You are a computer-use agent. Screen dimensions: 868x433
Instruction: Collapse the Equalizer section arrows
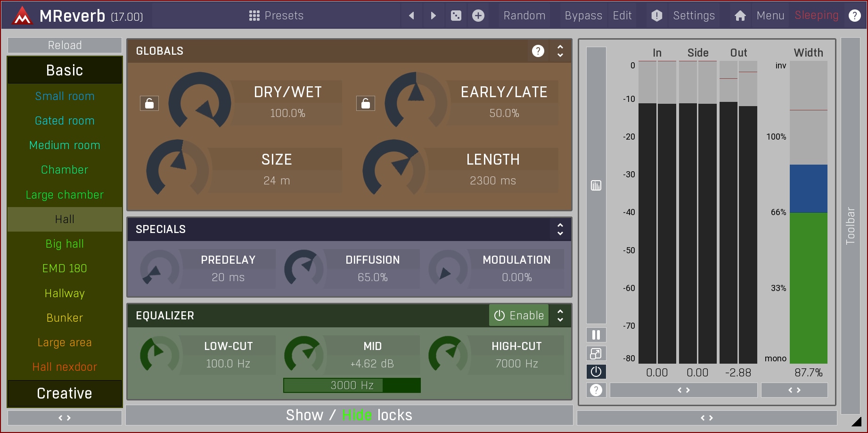coord(560,316)
